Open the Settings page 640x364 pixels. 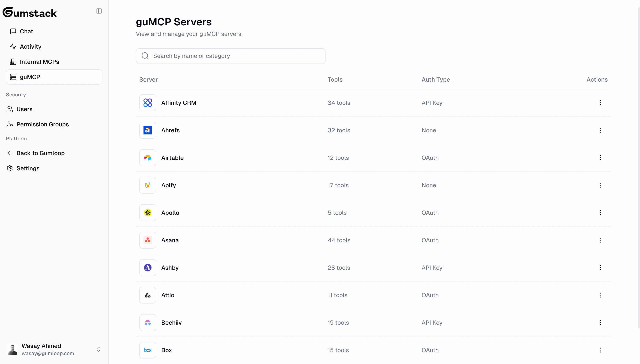pos(28,168)
